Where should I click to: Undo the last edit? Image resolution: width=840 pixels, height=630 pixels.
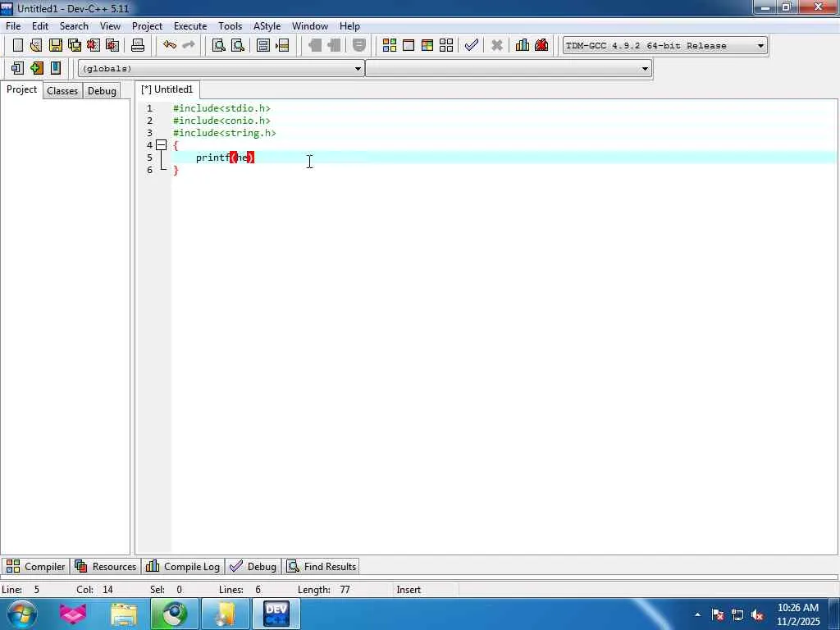pyautogui.click(x=170, y=46)
